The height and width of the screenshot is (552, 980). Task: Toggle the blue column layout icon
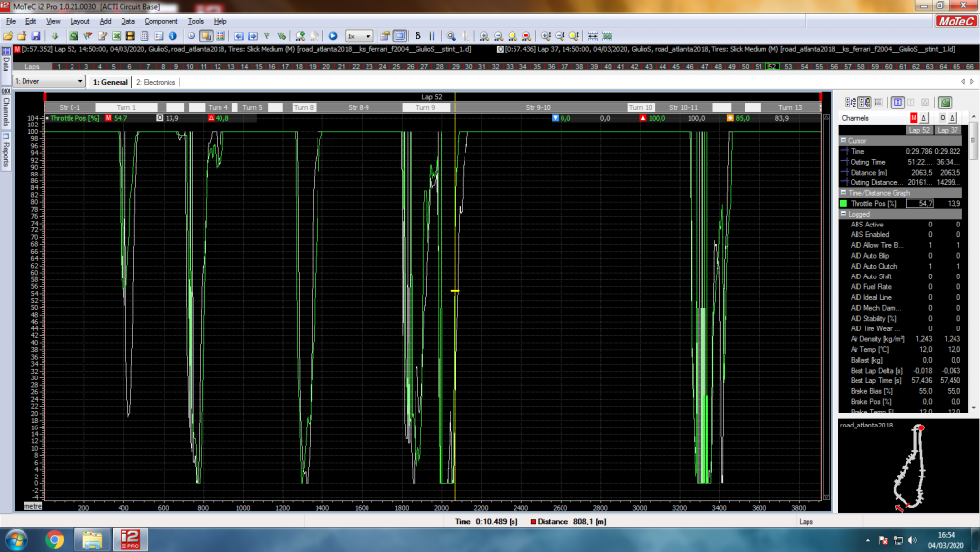[x=898, y=102]
